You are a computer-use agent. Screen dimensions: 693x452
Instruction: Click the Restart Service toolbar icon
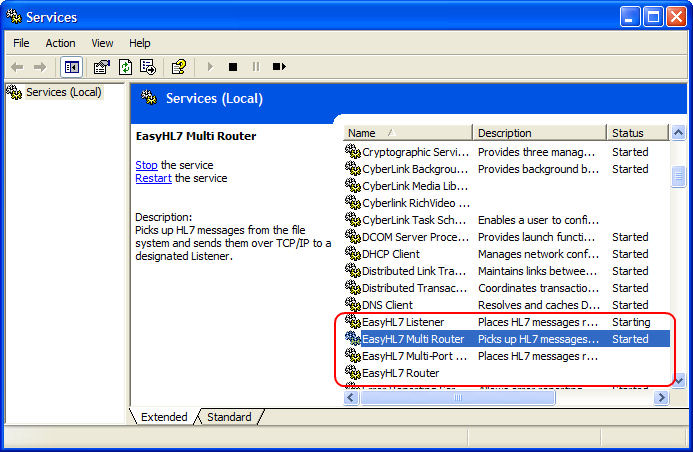point(279,67)
